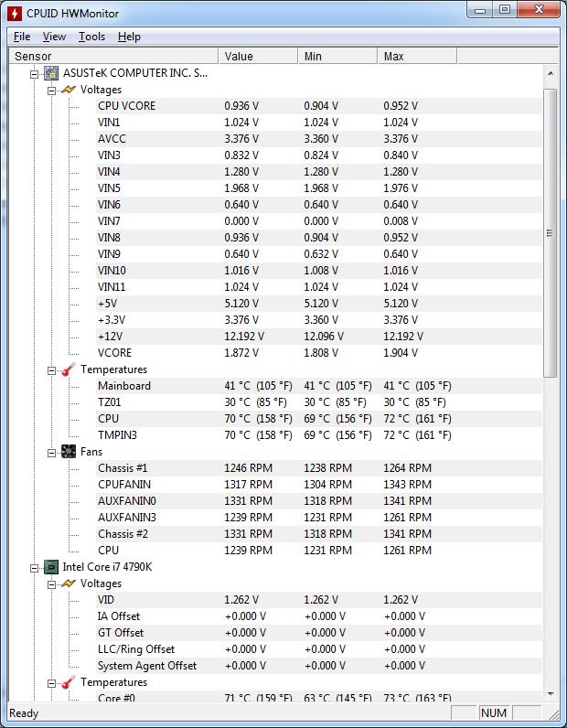
Task: Click the Ready status text
Action: [24, 713]
